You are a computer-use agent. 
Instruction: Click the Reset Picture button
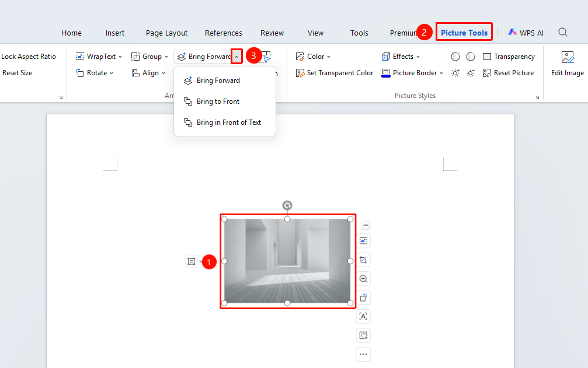pyautogui.click(x=508, y=73)
